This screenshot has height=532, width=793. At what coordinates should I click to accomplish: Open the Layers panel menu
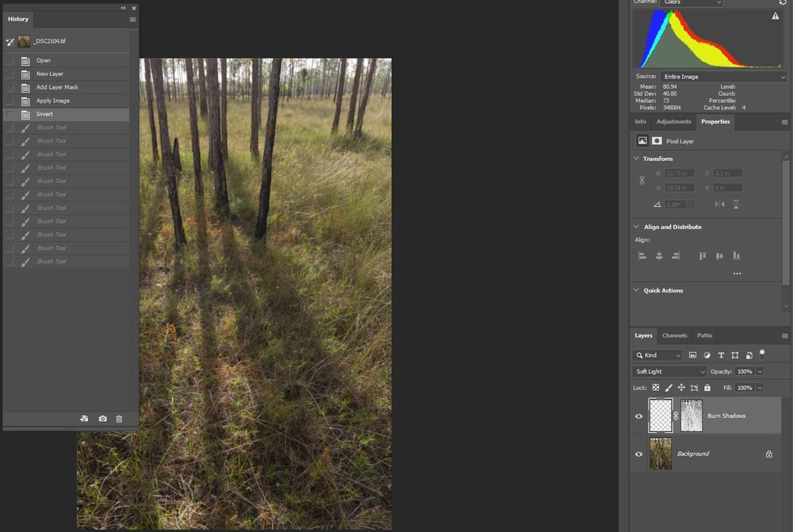[x=784, y=336]
